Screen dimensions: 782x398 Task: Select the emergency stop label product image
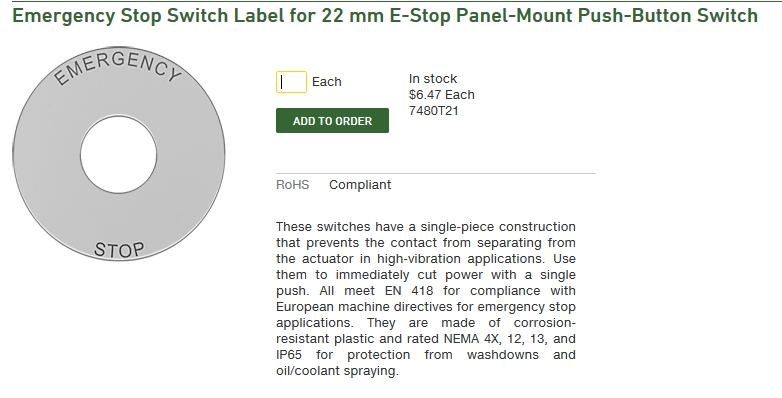tap(119, 154)
